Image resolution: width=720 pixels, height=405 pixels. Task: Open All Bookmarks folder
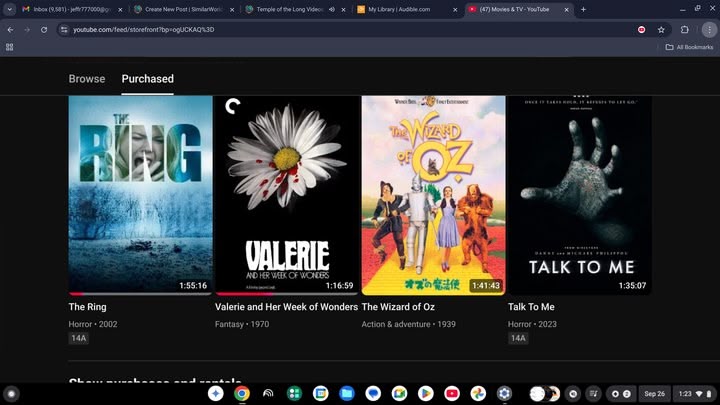[689, 47]
